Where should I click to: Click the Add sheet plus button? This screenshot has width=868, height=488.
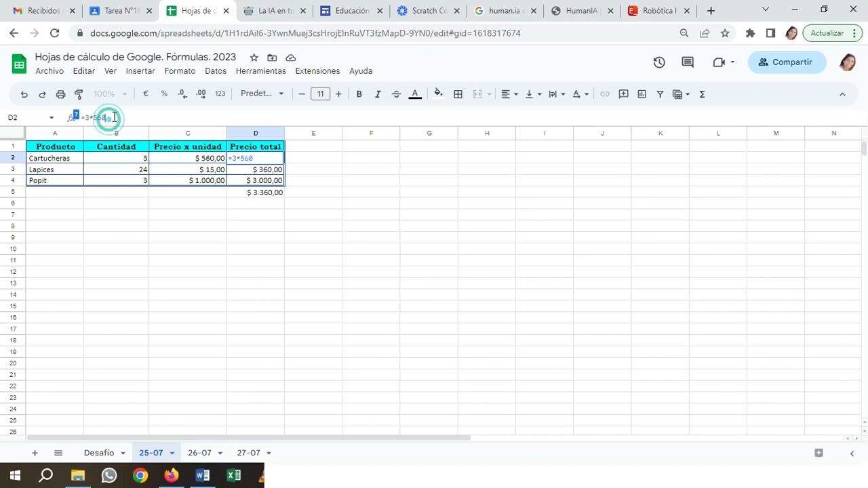coord(35,453)
